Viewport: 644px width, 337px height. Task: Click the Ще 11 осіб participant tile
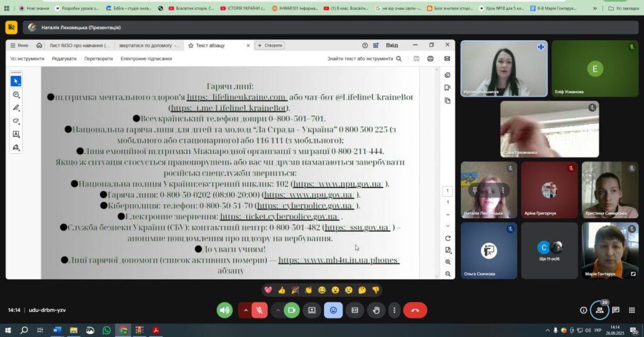(x=549, y=250)
